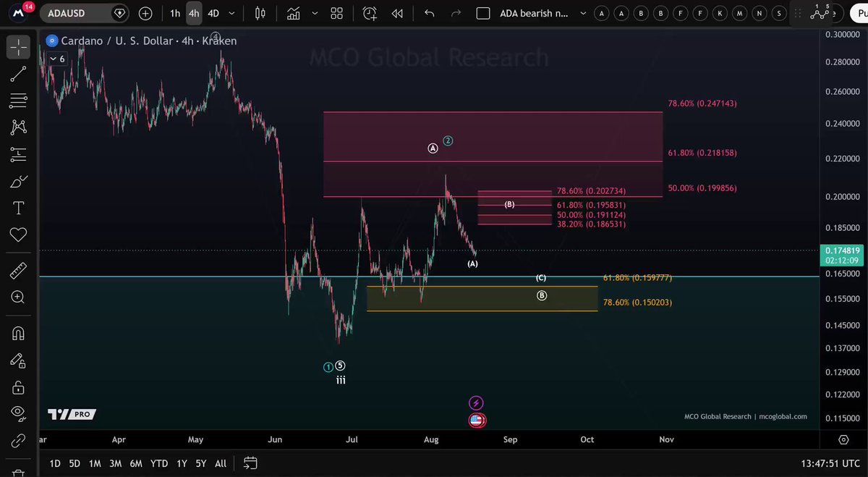Image resolution: width=868 pixels, height=477 pixels.
Task: Set date range to 1D
Action: tap(55, 463)
